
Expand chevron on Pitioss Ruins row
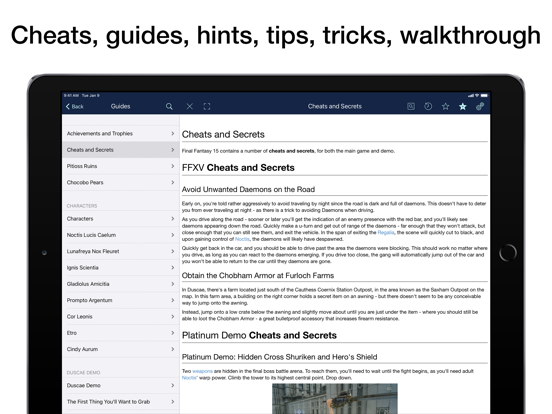(x=172, y=166)
